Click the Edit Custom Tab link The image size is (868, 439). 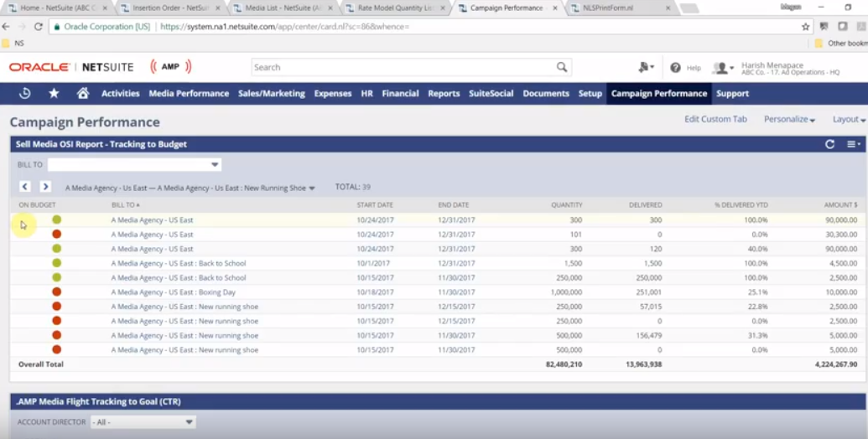(715, 120)
